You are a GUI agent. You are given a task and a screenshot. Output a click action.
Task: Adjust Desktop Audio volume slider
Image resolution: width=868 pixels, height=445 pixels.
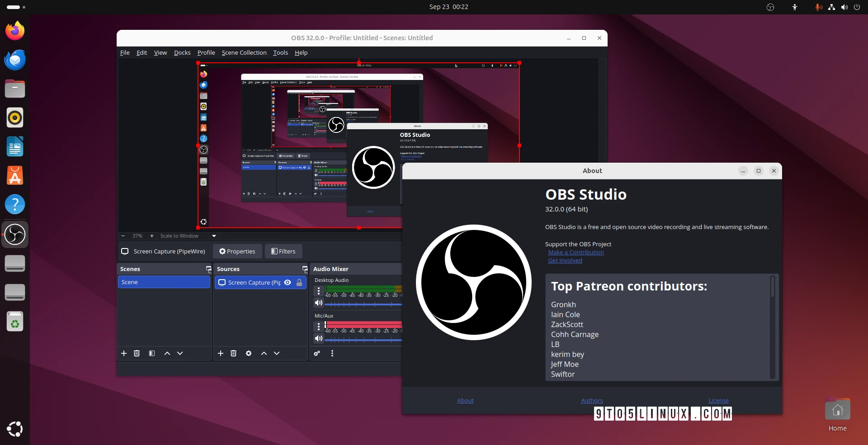[x=363, y=304]
